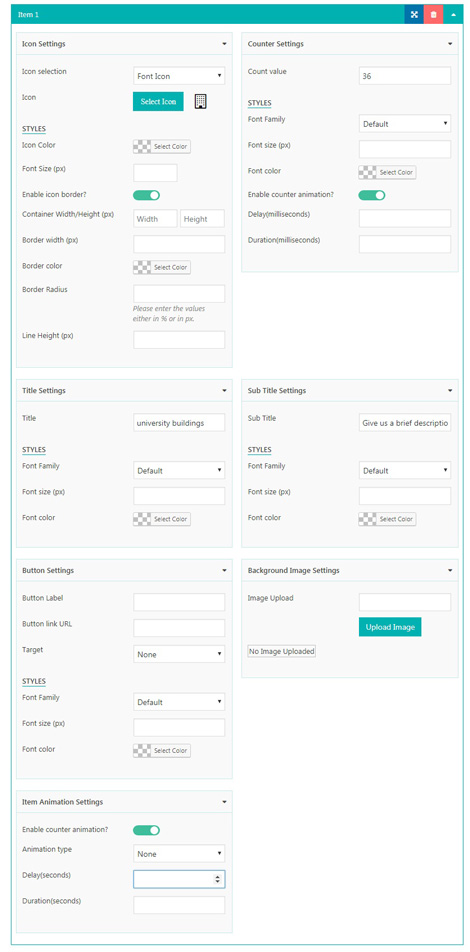Collapse the Sub Title Settings panel arrow
This screenshot has width=470, height=952.
point(450,391)
